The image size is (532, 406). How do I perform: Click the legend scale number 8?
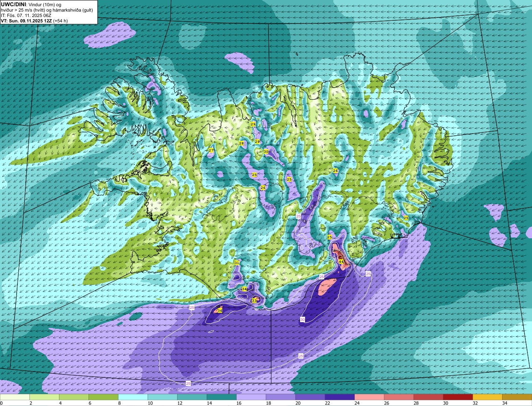point(119,403)
